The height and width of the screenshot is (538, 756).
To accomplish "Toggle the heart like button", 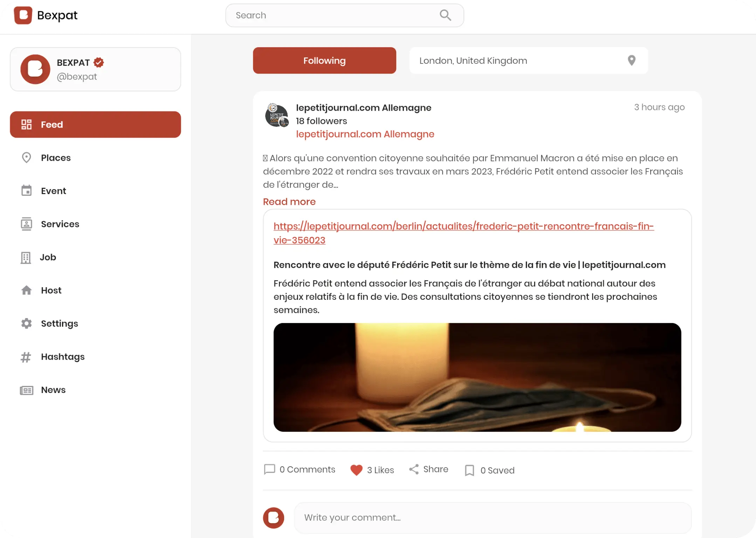I will (356, 470).
